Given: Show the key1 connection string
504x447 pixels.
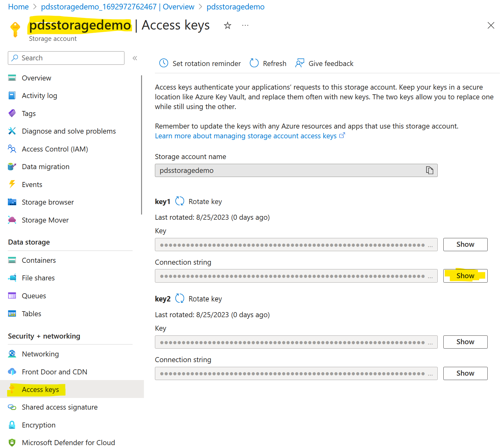Looking at the screenshot, I should pos(465,276).
